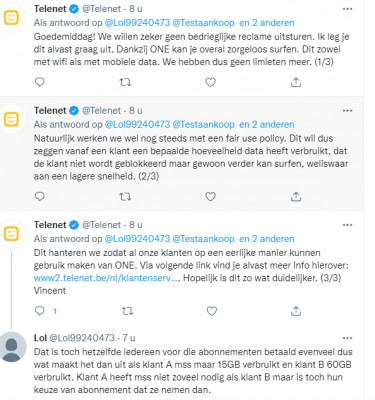Like the tweet signed by Vincent (3/3)
Image resolution: width=375 pixels, height=400 pixels.
tap(212, 311)
